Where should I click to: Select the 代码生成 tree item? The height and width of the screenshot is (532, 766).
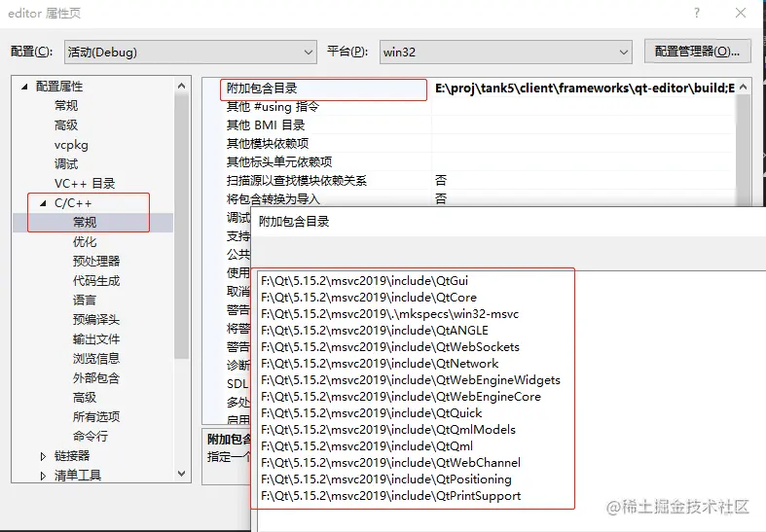pyautogui.click(x=96, y=281)
